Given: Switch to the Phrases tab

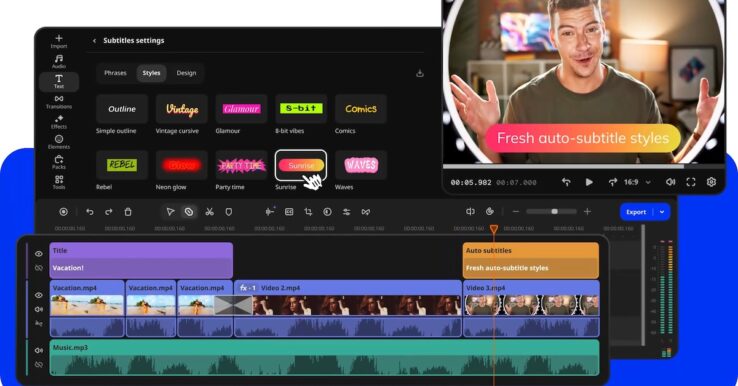Looking at the screenshot, I should (x=115, y=73).
